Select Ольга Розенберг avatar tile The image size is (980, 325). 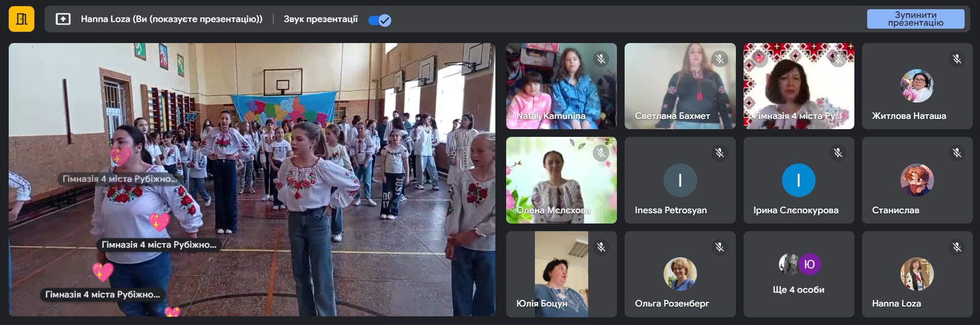(680, 274)
